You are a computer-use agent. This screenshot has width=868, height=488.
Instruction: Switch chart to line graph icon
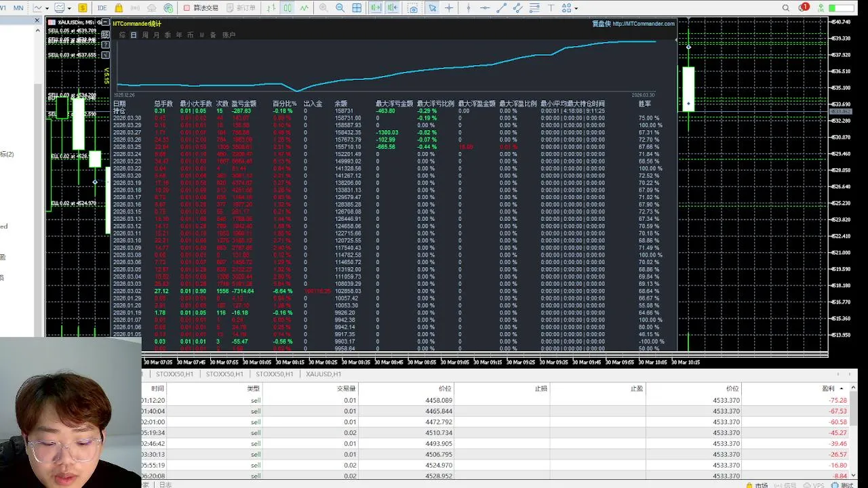pos(303,8)
